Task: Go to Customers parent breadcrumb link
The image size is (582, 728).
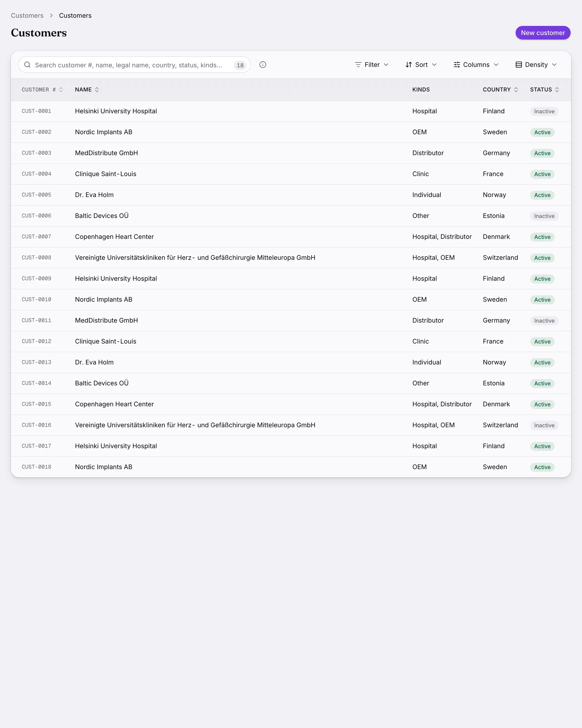Action: tap(27, 15)
